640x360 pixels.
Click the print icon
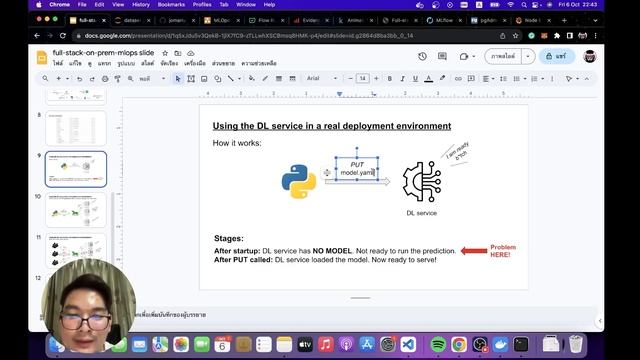105,79
